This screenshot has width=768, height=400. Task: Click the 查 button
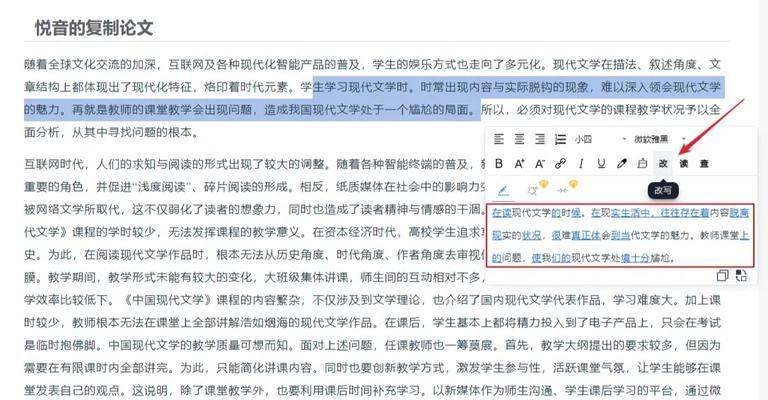[x=704, y=164]
